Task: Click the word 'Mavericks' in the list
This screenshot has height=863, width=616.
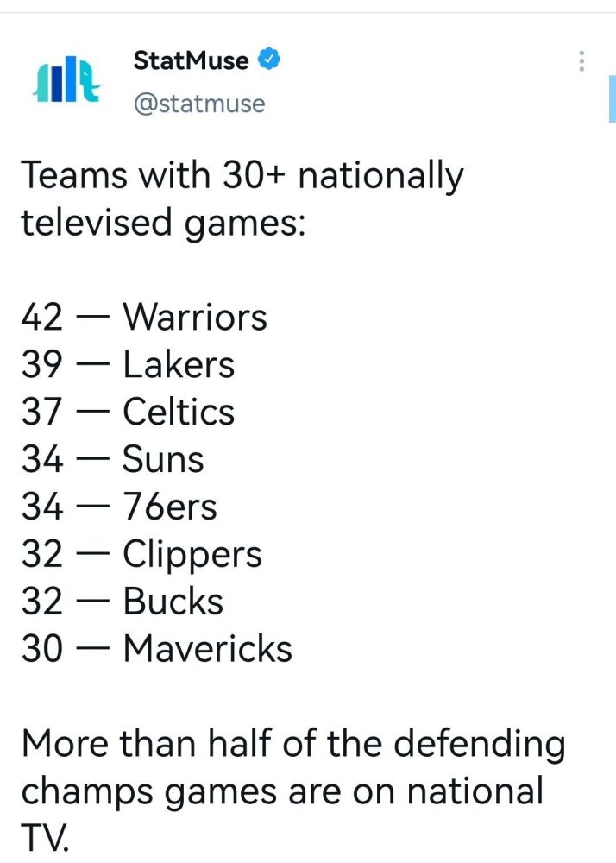Action: point(207,648)
